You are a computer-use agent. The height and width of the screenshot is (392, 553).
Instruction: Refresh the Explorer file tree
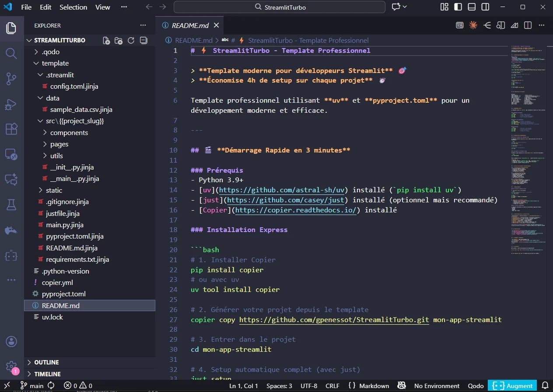tap(131, 41)
